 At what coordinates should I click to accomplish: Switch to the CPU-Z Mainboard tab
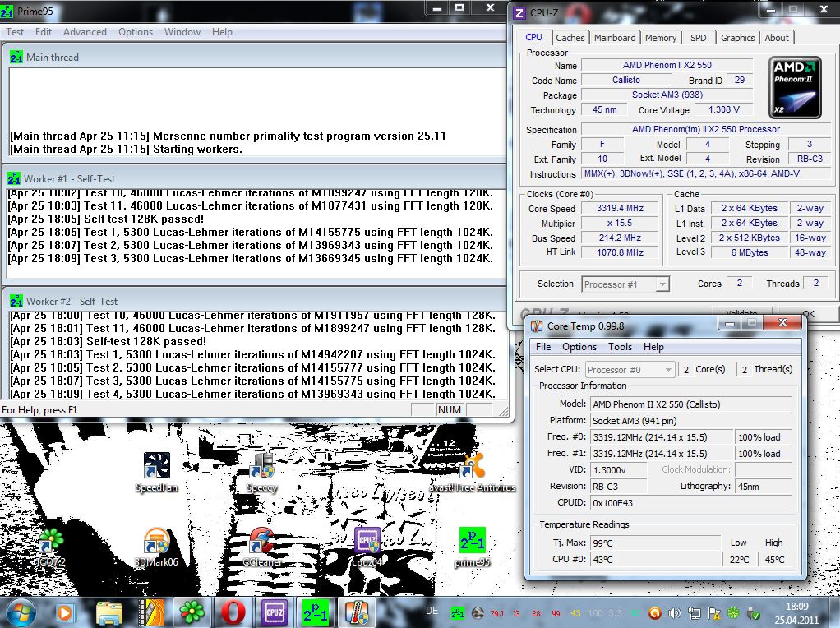[615, 38]
